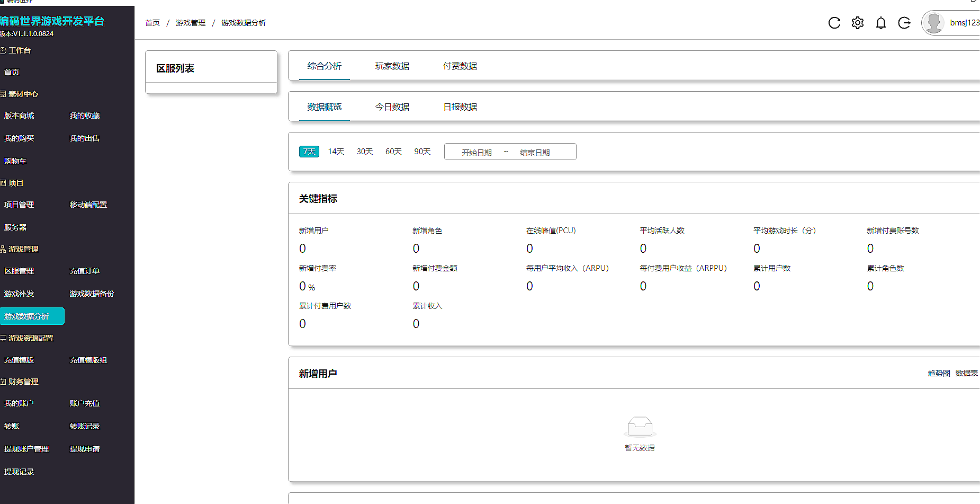Select the 7天 time range
980x504 pixels.
(x=309, y=152)
